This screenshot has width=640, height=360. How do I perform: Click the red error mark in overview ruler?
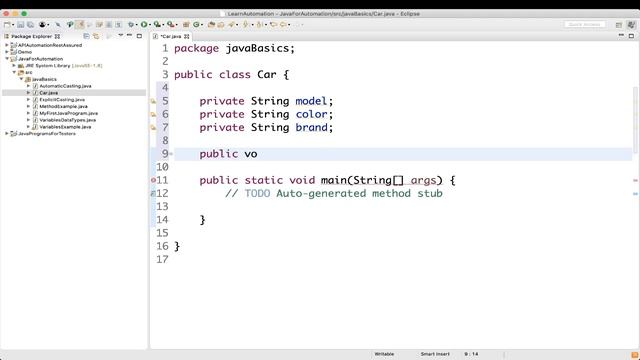[x=636, y=180]
